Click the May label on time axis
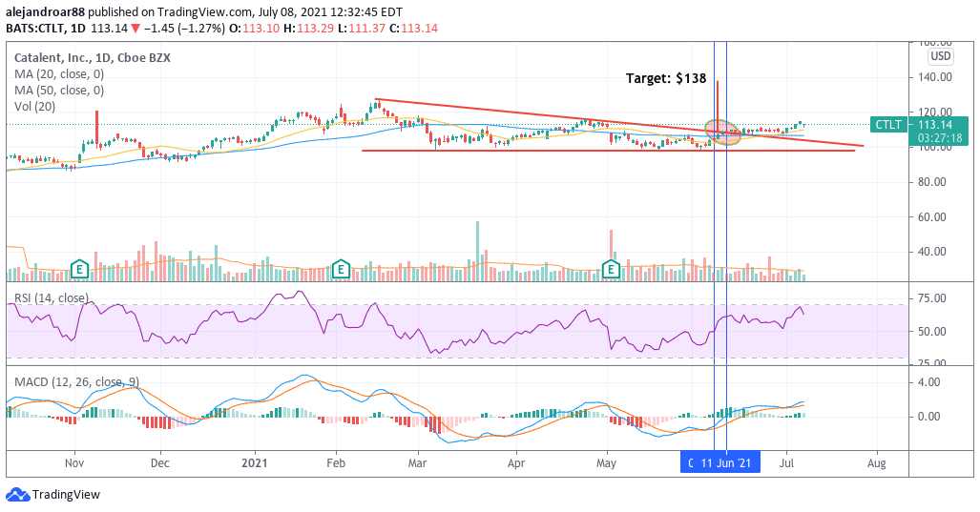Image resolution: width=980 pixels, height=512 pixels. pyautogui.click(x=606, y=463)
